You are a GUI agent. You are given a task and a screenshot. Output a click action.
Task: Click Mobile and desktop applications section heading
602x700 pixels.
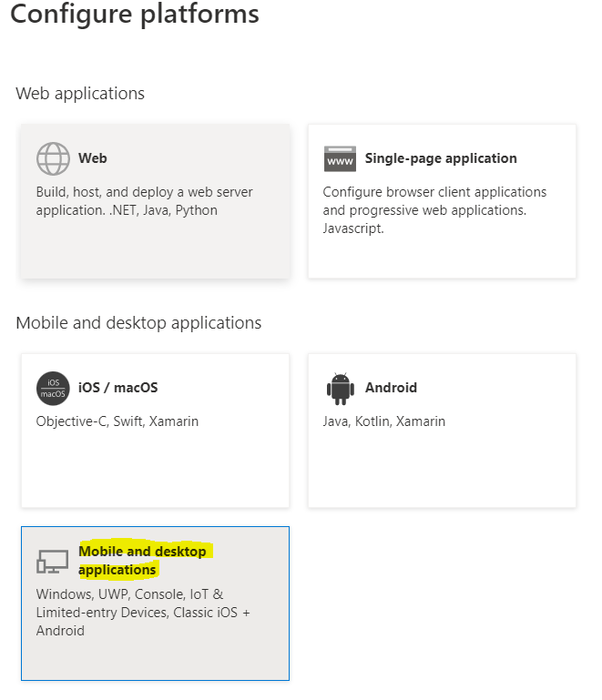(138, 323)
